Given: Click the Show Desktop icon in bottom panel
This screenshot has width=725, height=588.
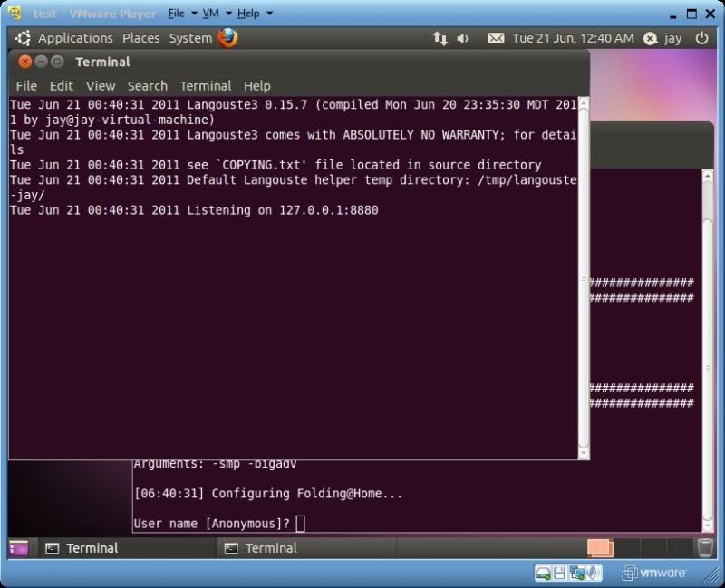Looking at the screenshot, I should click(x=19, y=548).
